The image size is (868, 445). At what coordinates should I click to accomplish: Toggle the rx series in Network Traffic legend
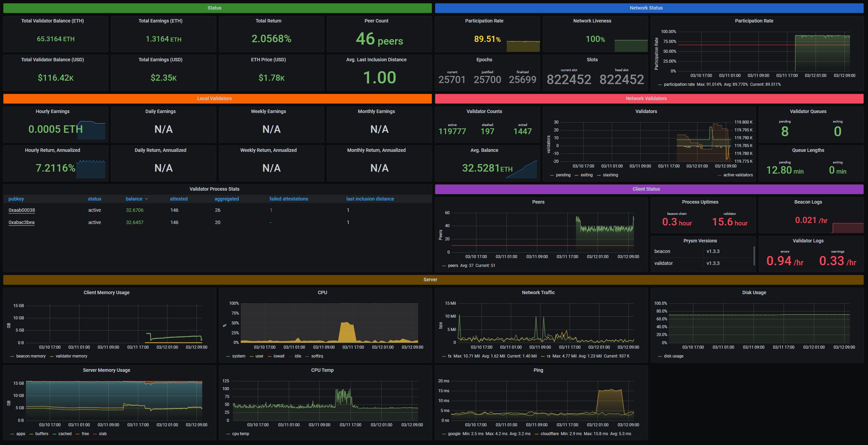(x=549, y=356)
